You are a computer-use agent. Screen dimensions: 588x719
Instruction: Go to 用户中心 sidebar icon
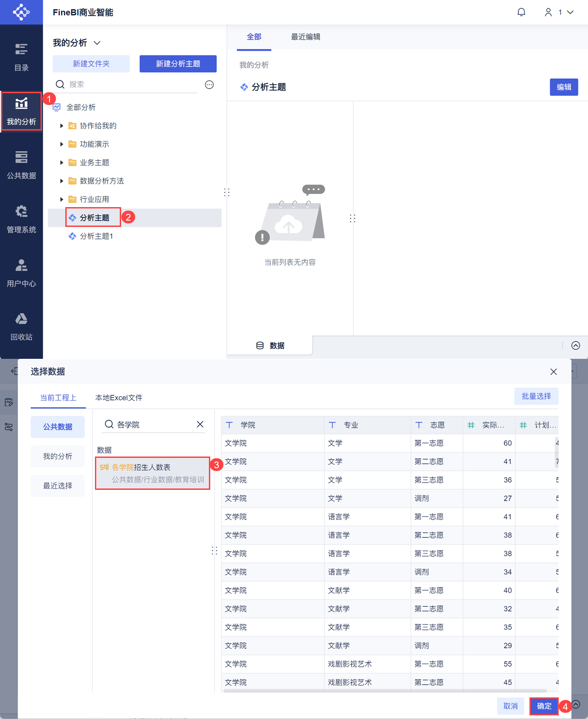[x=21, y=273]
